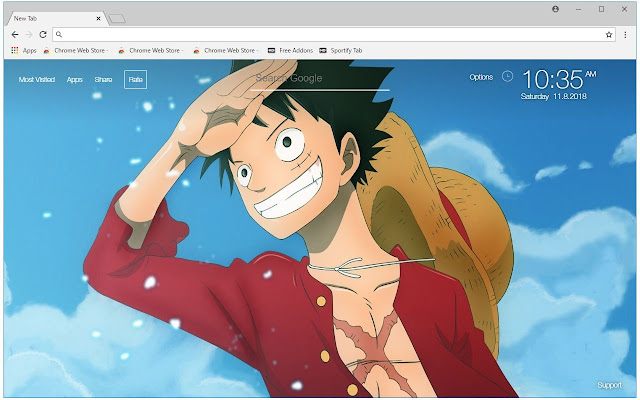Select the New Tab browser tab
The width and height of the screenshot is (640, 400).
pos(55,18)
